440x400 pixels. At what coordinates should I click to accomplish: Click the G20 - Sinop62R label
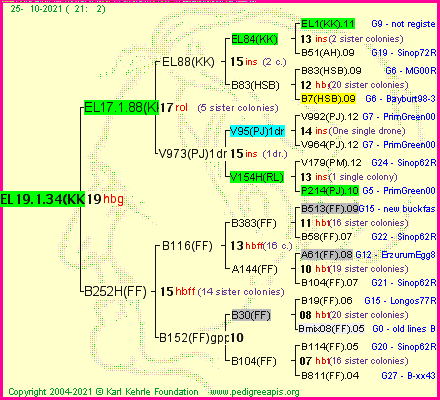(404, 347)
